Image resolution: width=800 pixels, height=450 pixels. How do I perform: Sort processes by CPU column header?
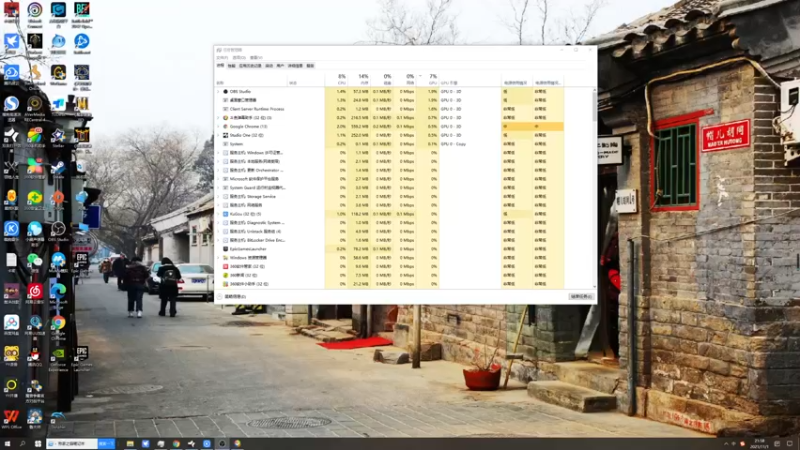(337, 79)
